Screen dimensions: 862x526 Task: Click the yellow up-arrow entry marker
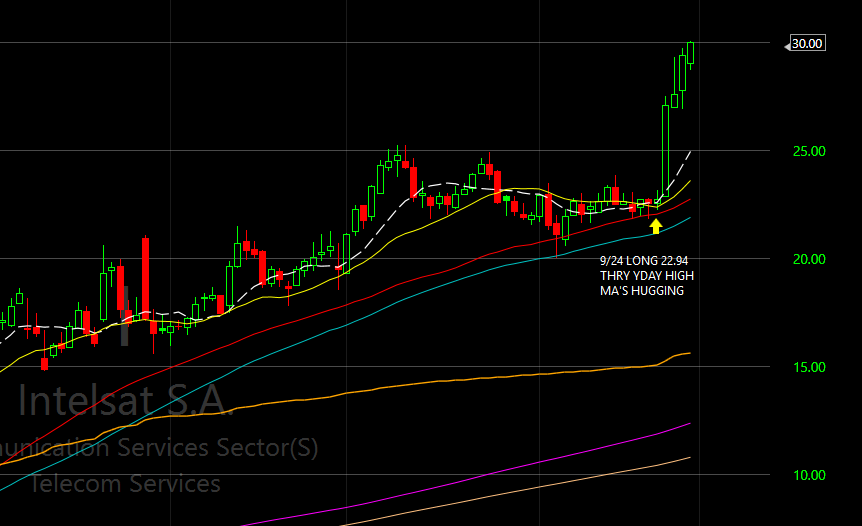(x=655, y=226)
